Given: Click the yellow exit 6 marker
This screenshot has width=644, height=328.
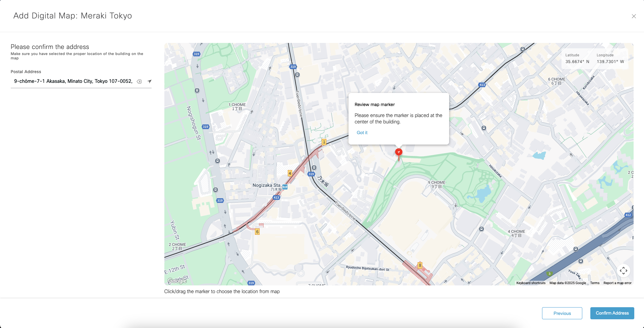Looking at the screenshot, I should pos(257,232).
